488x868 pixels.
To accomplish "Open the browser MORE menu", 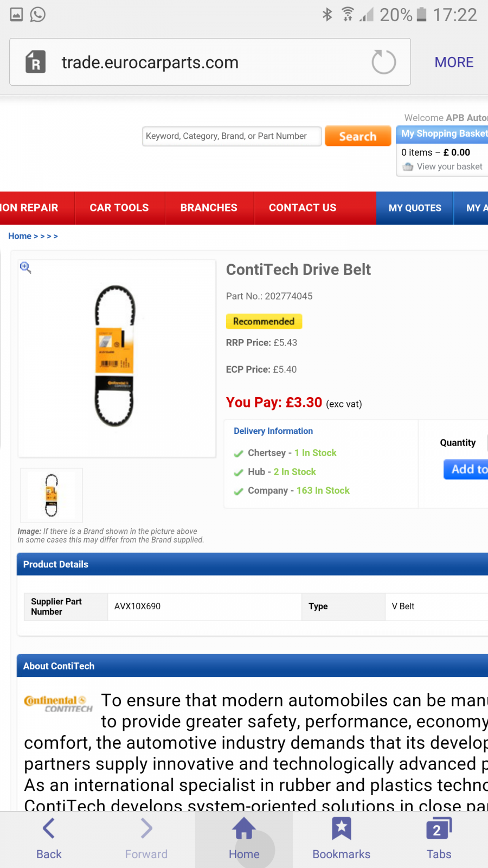I will click(454, 62).
